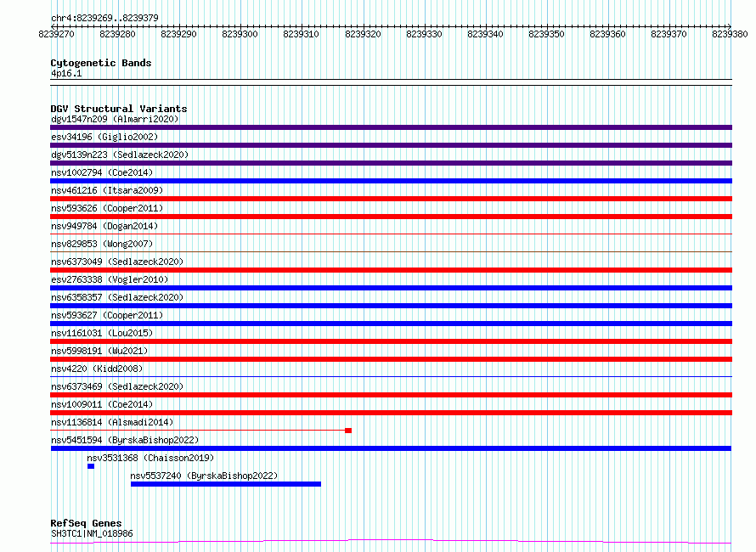This screenshot has width=756, height=552.
Task: Click the red end block of nsv1136814
Action: click(348, 431)
